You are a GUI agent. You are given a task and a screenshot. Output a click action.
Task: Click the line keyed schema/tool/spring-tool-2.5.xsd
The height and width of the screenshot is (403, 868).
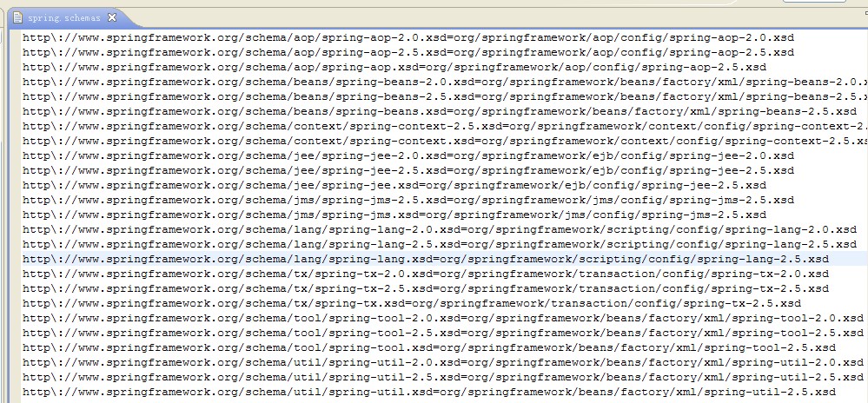443,333
